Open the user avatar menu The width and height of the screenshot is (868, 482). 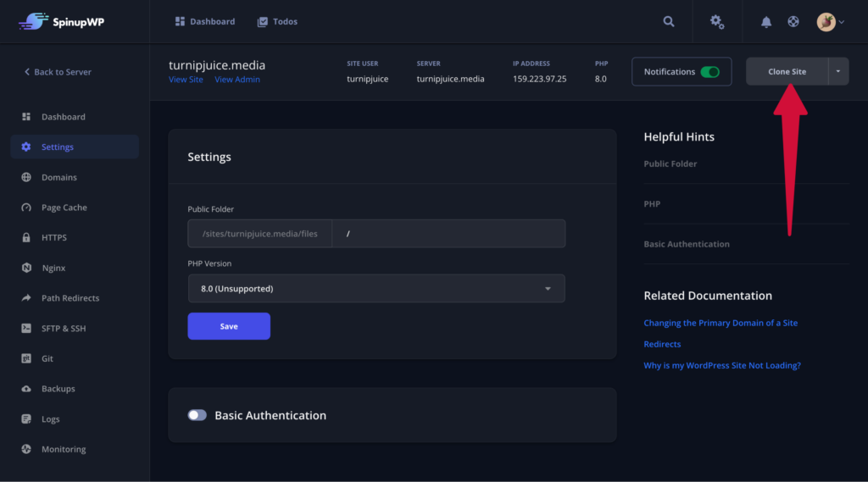click(831, 21)
